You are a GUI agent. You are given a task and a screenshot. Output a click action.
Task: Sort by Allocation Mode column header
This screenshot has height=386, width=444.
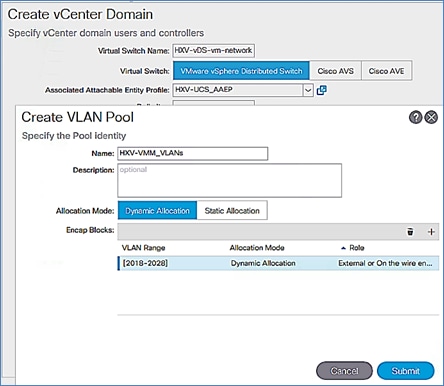point(257,248)
